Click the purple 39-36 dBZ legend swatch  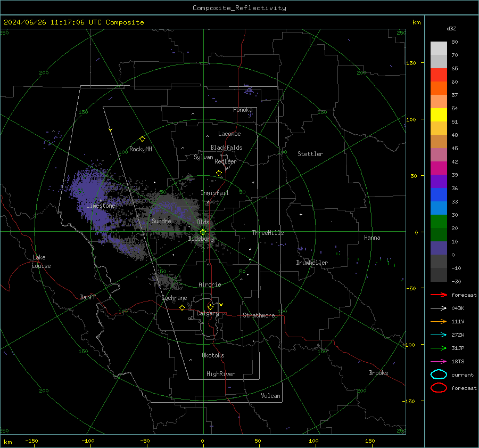[x=439, y=181]
